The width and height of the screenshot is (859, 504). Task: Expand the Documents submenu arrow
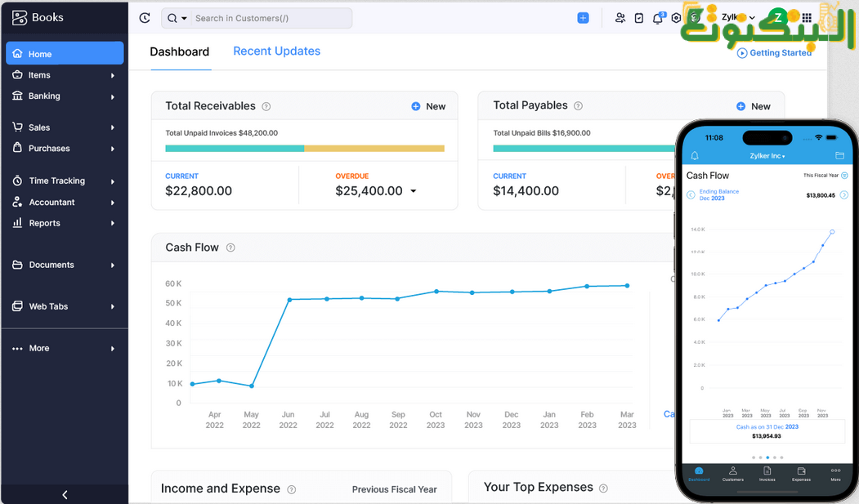[112, 265]
